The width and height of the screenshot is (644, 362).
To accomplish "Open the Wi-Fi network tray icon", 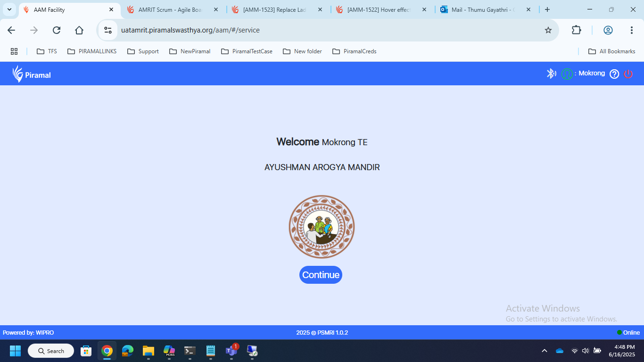I will (x=574, y=351).
